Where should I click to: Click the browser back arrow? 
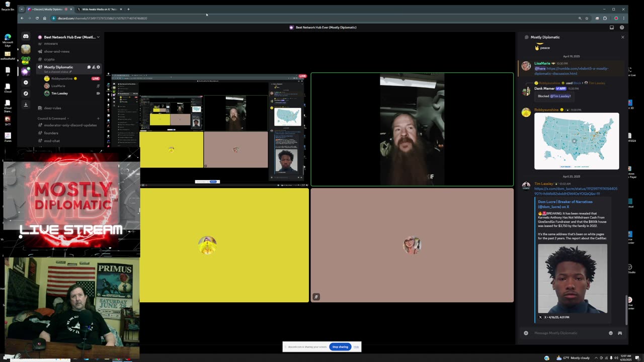click(22, 18)
